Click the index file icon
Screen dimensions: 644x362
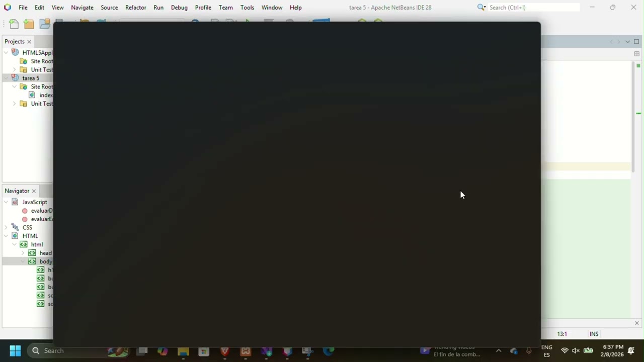(x=32, y=95)
